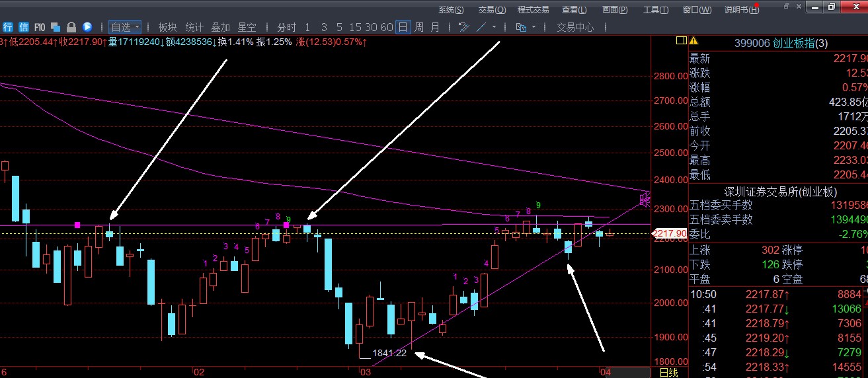The width and height of the screenshot is (868, 378).
Task: Open the F10 company info icon
Action: click(40, 27)
